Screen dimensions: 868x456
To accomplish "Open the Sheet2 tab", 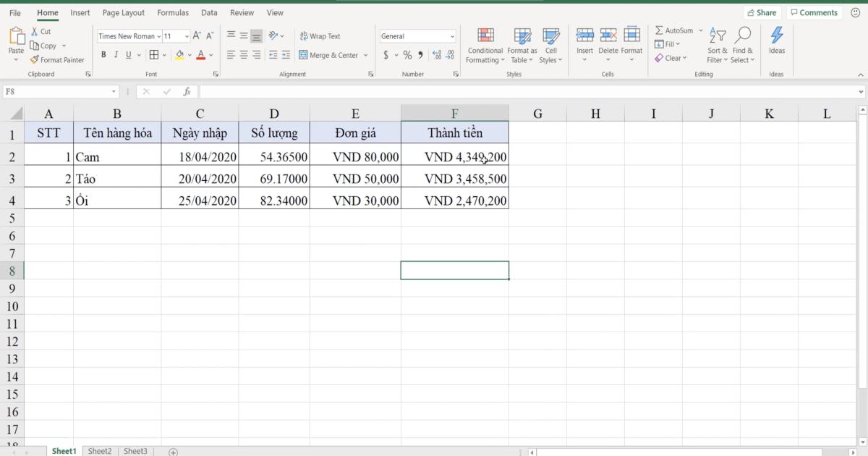I will click(x=100, y=451).
